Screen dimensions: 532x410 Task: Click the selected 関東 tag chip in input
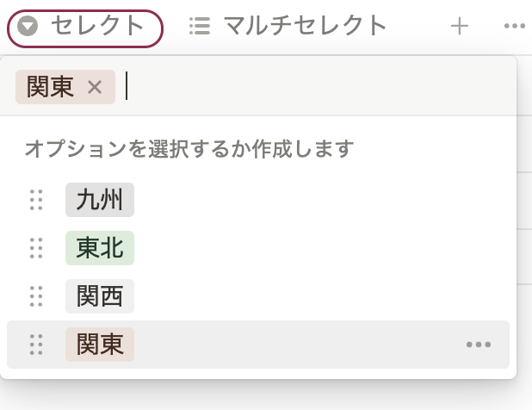pos(65,87)
